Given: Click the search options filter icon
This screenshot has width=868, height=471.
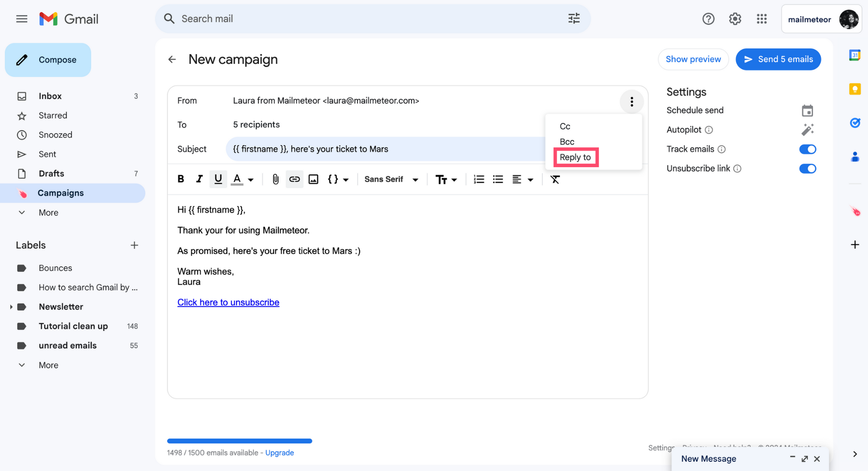Looking at the screenshot, I should pyautogui.click(x=574, y=18).
